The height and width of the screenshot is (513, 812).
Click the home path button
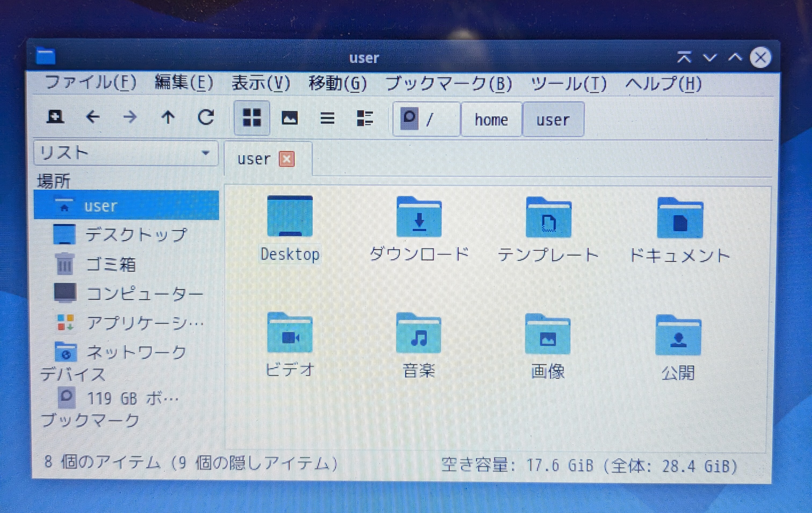[491, 120]
